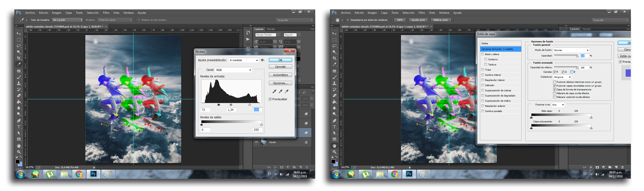Image resolution: width=644 pixels, height=191 pixels.
Task: Click the Ajustar pant. button in the options bar
Action: (418, 20)
